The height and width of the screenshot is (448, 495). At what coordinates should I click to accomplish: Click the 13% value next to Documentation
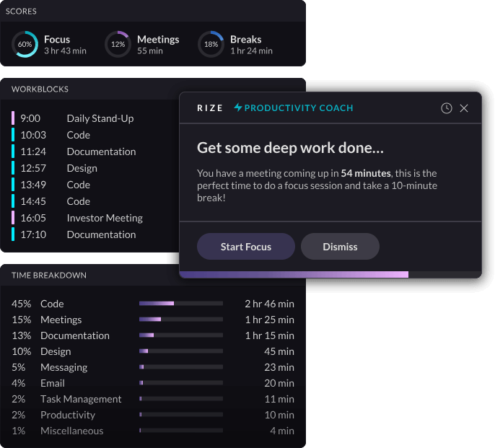(x=22, y=335)
